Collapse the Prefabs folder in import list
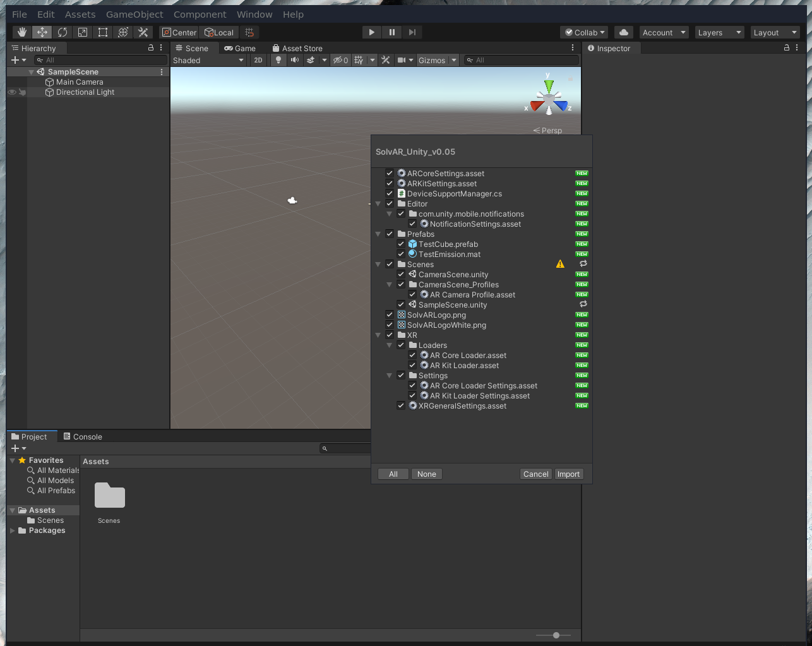 coord(378,234)
